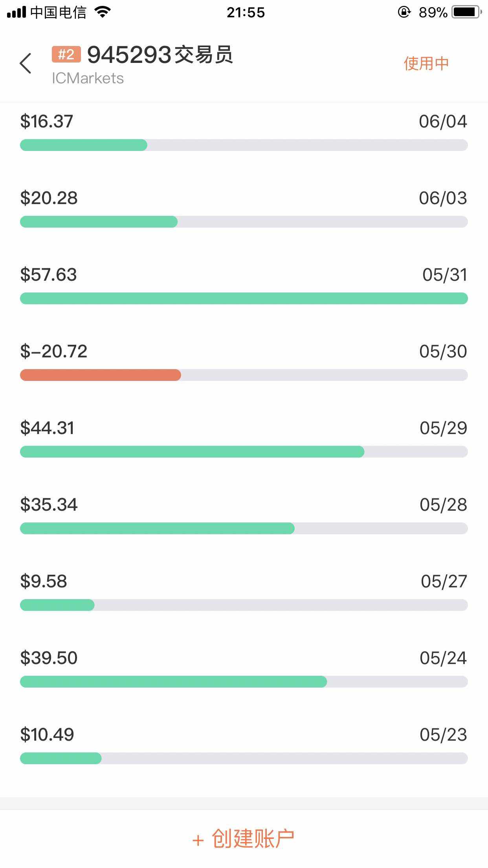Tap the $20.28 entry amount
The height and width of the screenshot is (868, 488).
(x=49, y=198)
